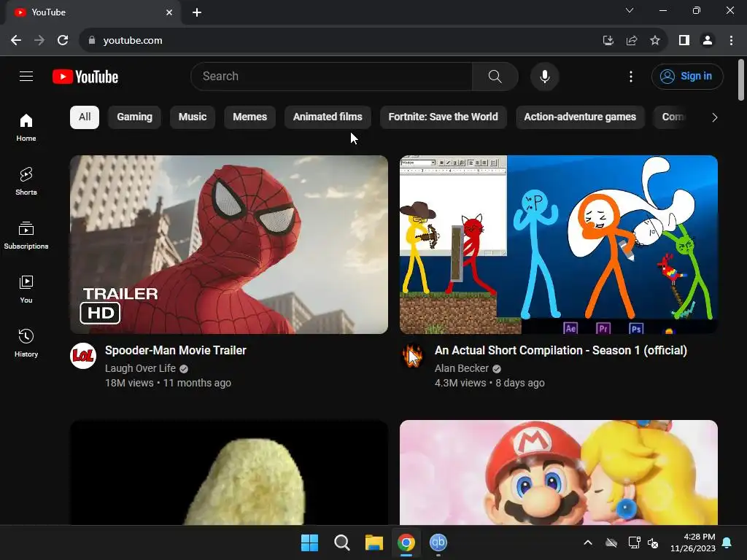Open Laugh Over Life channel name

click(140, 368)
